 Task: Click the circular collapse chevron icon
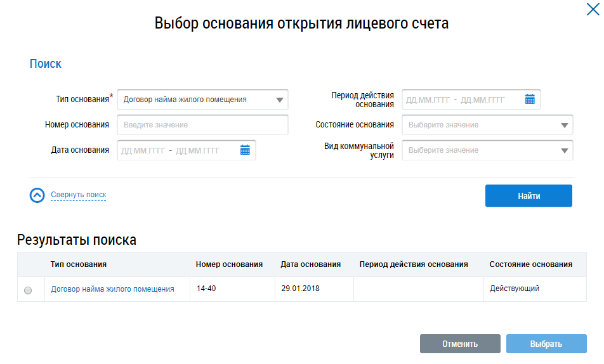click(x=37, y=195)
